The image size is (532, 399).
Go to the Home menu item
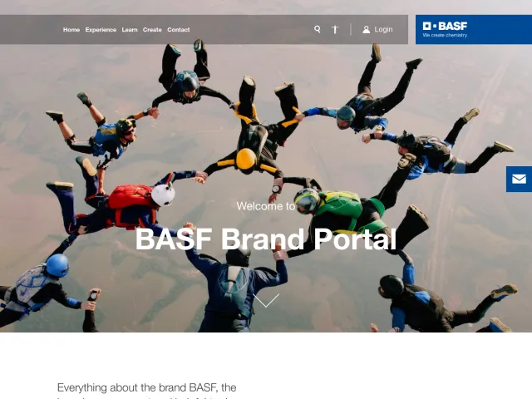pos(71,30)
